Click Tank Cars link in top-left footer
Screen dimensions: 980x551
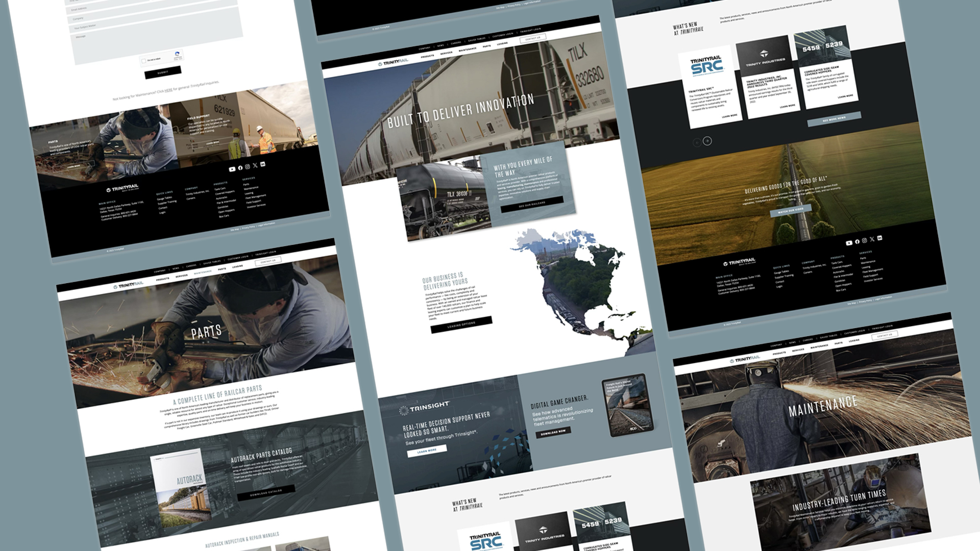coord(219,188)
